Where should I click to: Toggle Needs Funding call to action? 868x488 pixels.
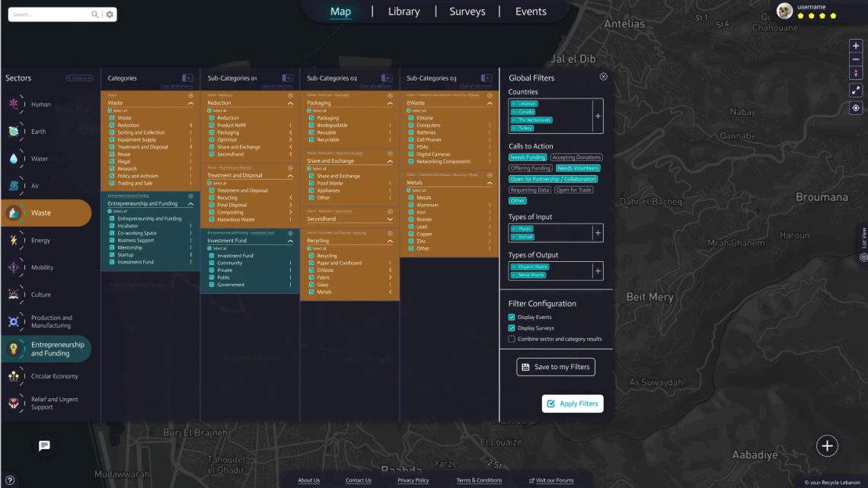pos(528,157)
